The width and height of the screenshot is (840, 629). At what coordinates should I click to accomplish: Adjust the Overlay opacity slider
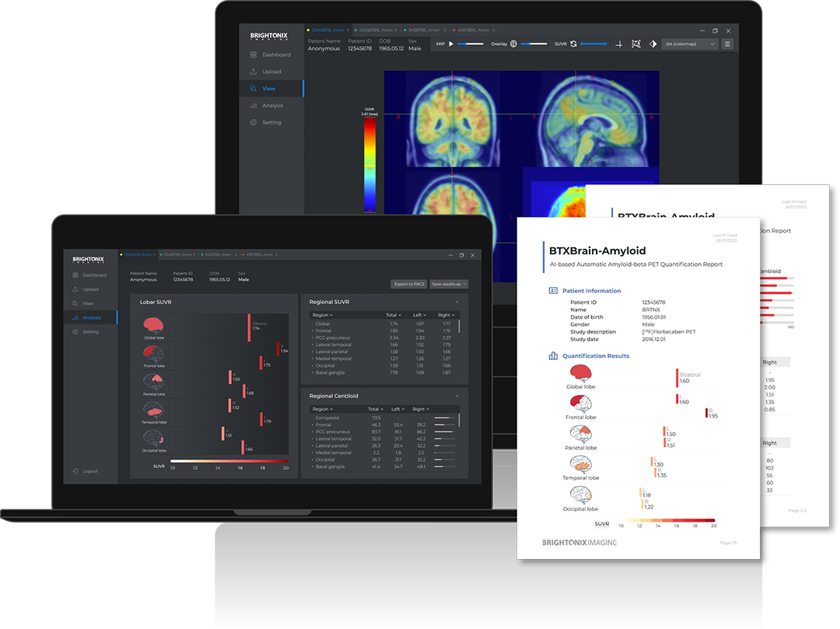click(534, 44)
